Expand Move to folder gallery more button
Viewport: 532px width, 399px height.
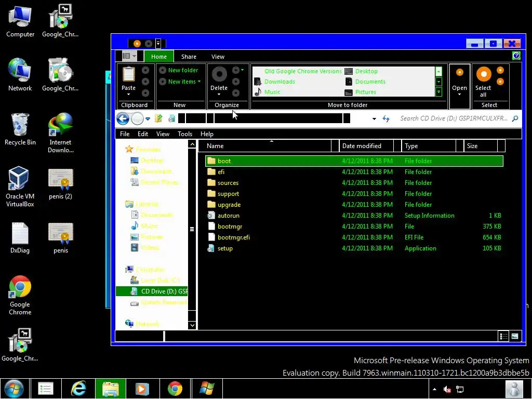(438, 92)
